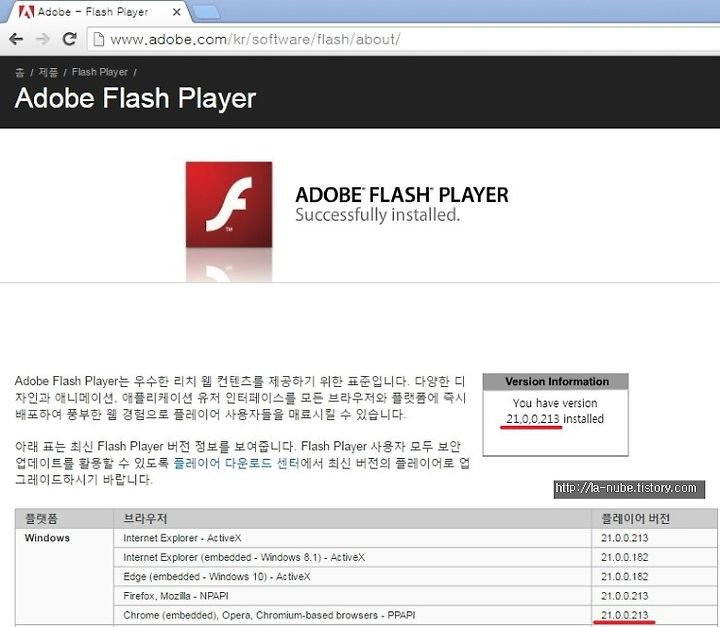
Task: Click version 21.0.0.213 in Chrome PPAPI row
Action: 624,615
